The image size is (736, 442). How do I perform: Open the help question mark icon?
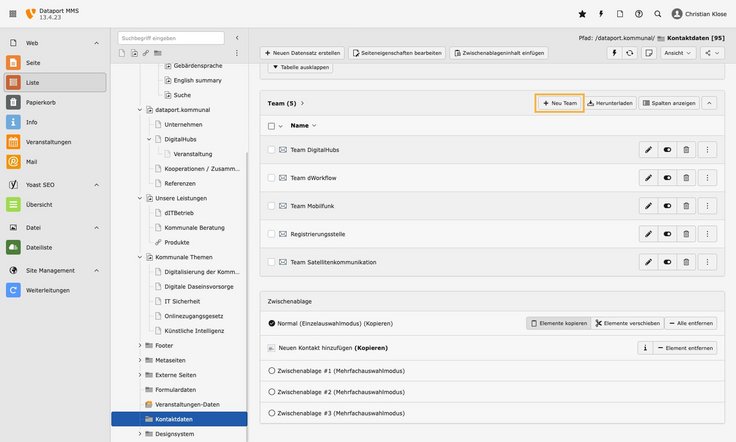pyautogui.click(x=639, y=14)
